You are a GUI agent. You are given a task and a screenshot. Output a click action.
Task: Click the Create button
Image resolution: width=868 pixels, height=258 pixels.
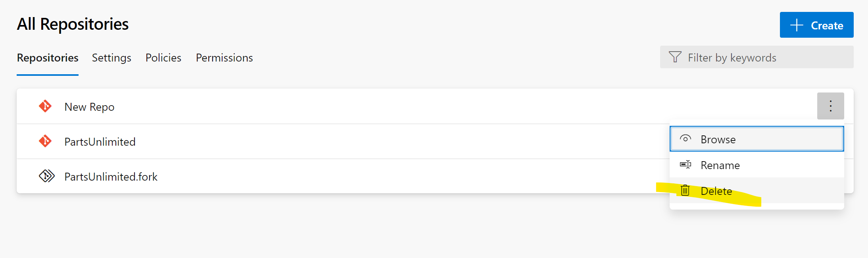(816, 25)
